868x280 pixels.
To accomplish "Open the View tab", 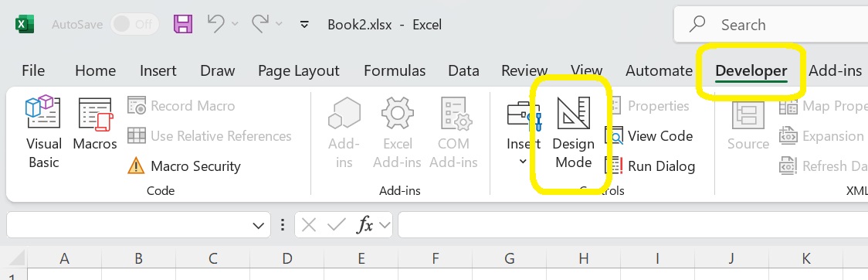I will pyautogui.click(x=586, y=71).
